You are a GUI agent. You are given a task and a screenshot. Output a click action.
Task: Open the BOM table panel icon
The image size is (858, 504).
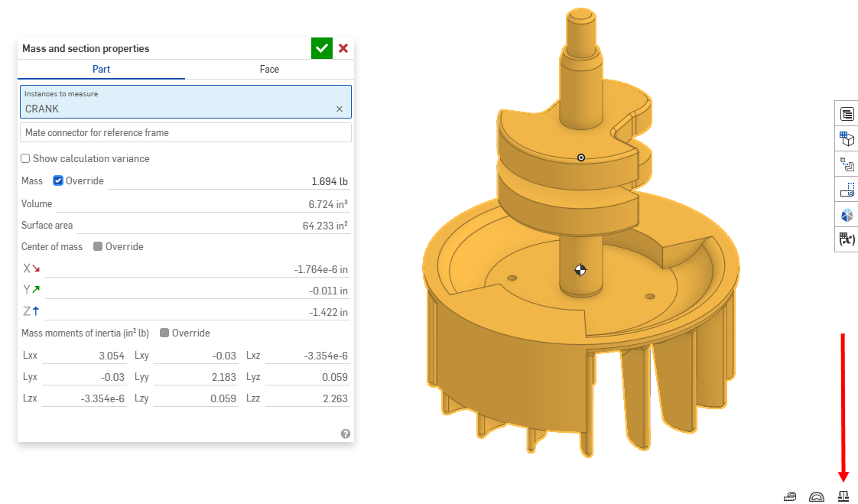pyautogui.click(x=847, y=114)
